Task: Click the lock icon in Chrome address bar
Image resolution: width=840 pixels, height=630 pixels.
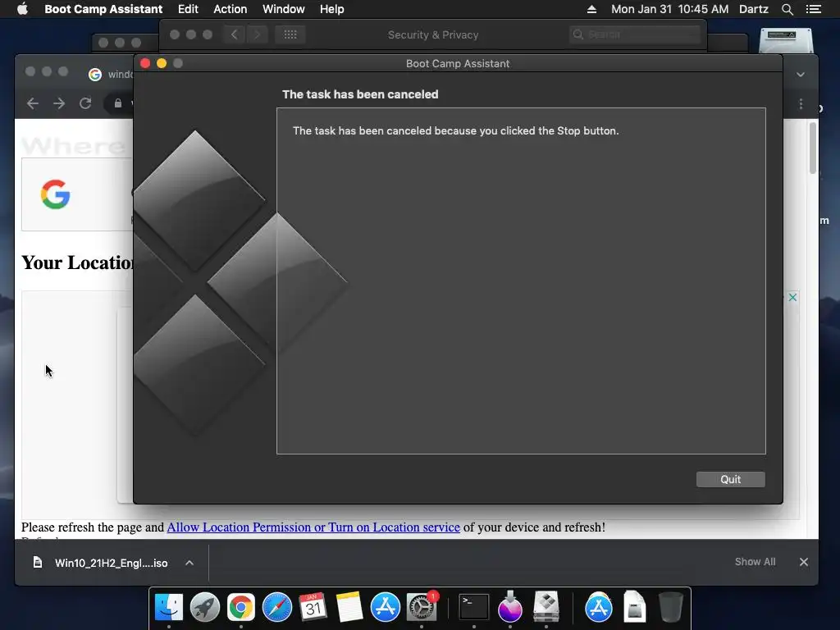Action: (x=118, y=103)
